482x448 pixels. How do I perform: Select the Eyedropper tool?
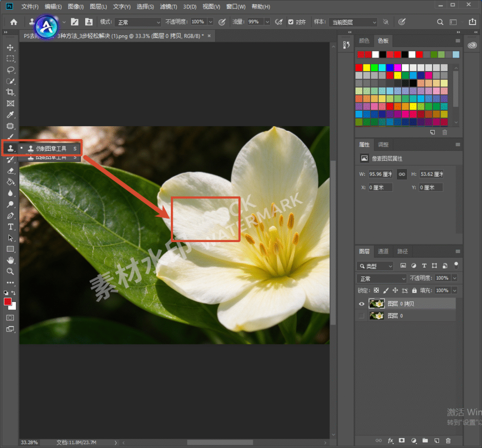[x=10, y=114]
